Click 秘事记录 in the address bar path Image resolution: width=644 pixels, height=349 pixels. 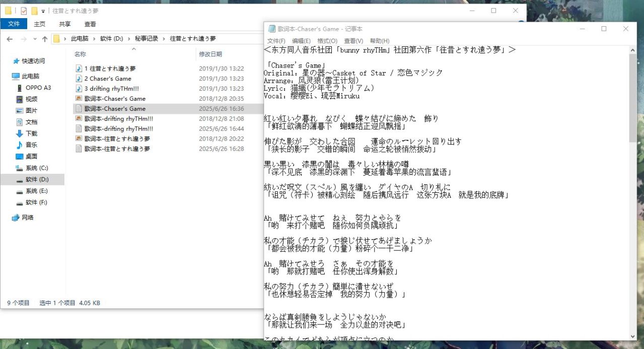coord(147,39)
